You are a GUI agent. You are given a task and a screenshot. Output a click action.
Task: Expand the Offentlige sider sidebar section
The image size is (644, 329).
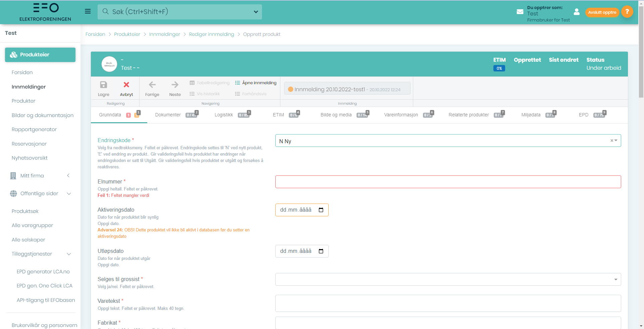[69, 194]
